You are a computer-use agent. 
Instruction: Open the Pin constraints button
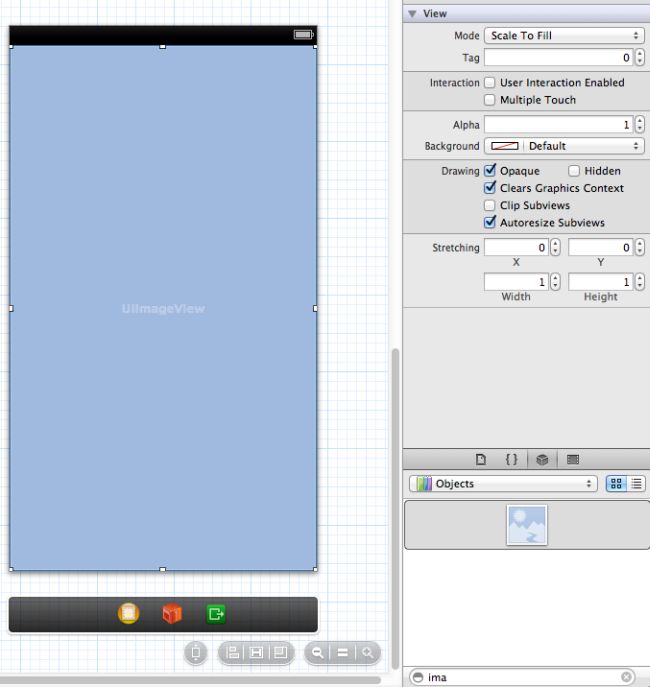click(256, 653)
